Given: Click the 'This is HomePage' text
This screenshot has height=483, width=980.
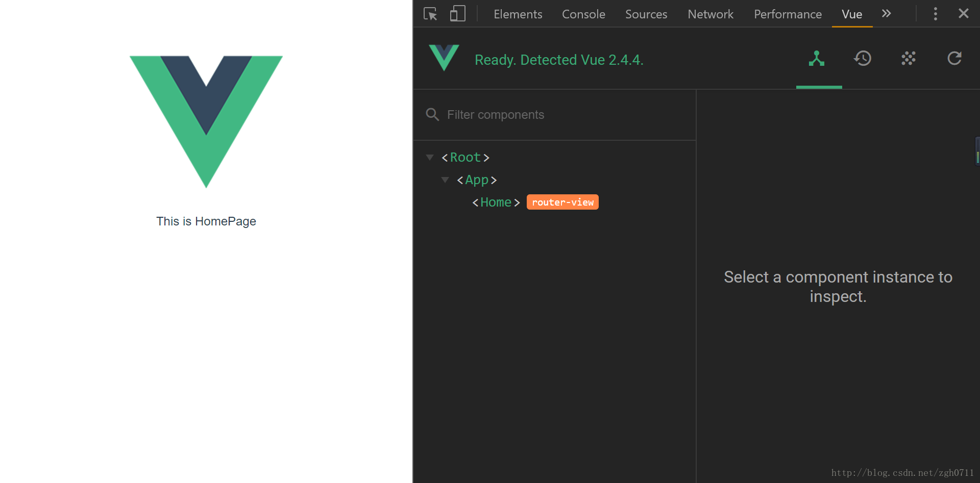Looking at the screenshot, I should (x=206, y=221).
